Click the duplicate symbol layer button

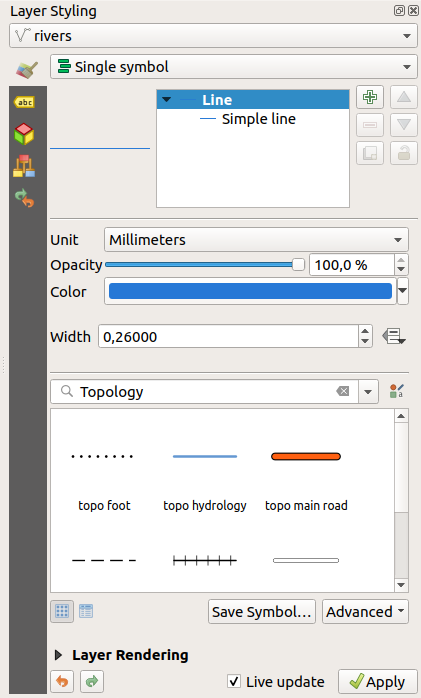pyautogui.click(x=370, y=153)
